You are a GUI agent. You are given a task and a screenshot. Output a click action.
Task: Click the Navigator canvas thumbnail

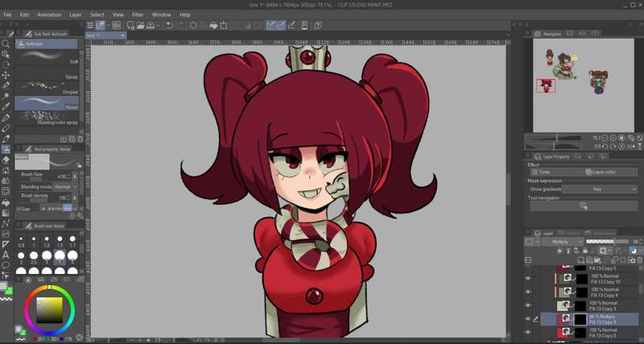[583, 85]
